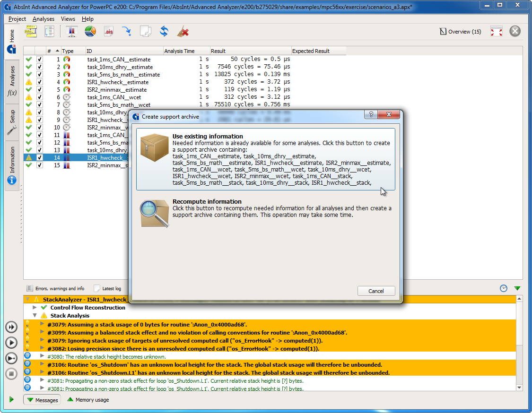The height and width of the screenshot is (413, 532).
Task: Click the pie chart toolbar icon
Action: point(90,32)
